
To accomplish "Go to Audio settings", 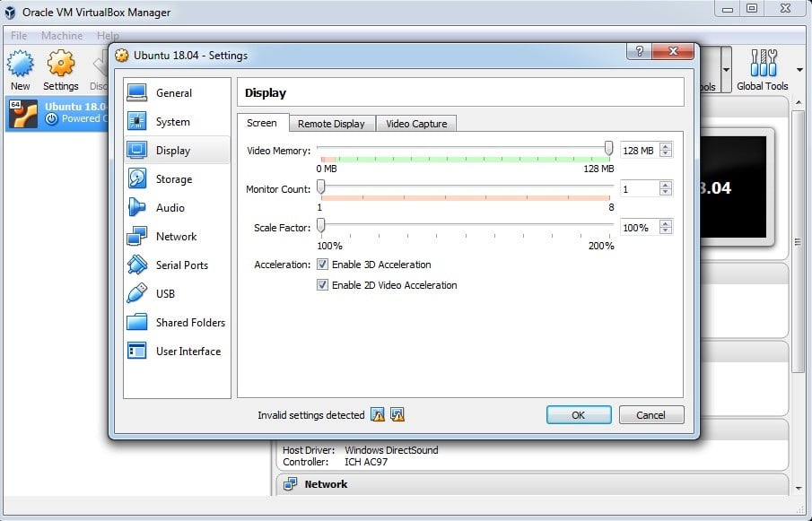I will [170, 208].
